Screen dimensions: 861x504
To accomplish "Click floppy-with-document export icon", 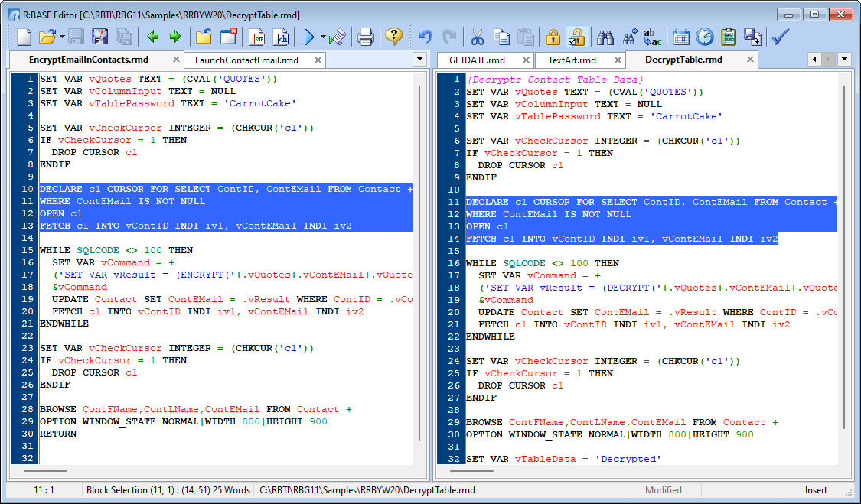I will click(x=752, y=37).
